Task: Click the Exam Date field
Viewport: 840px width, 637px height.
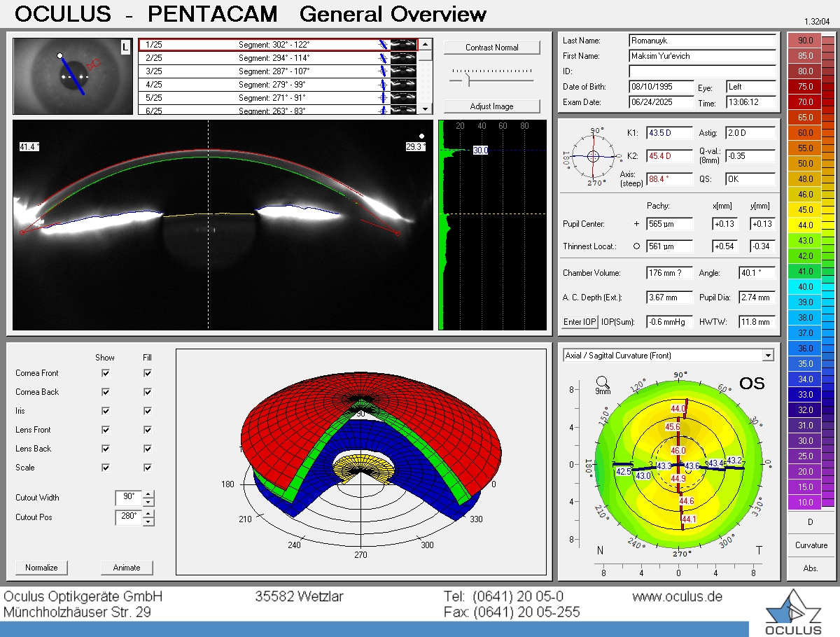Action: click(661, 103)
